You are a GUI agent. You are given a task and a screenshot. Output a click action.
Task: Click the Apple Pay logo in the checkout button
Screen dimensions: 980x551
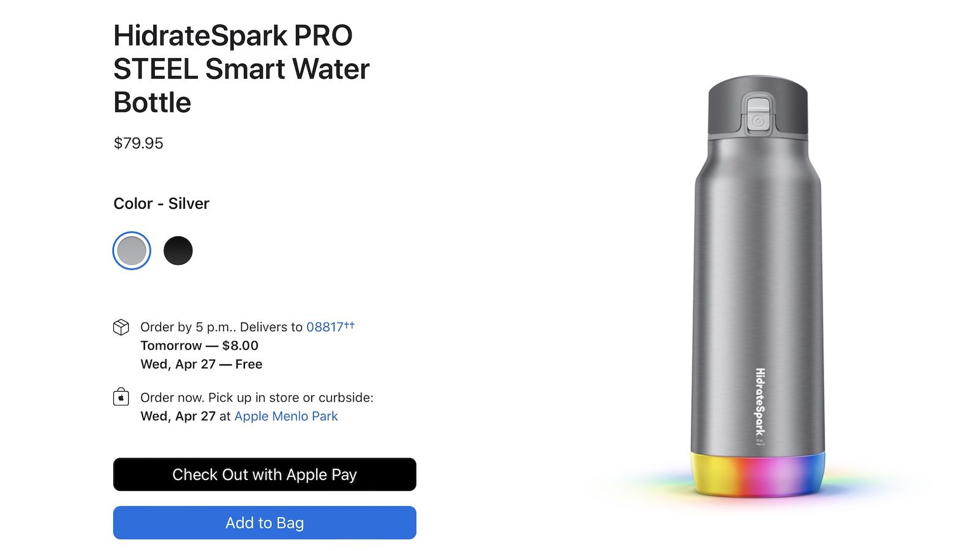[320, 474]
